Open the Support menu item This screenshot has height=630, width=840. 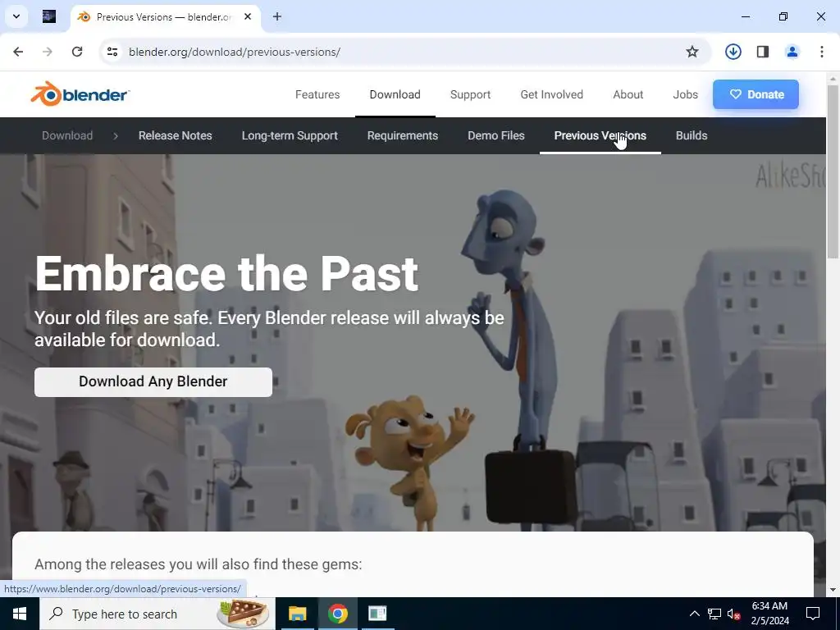tap(470, 94)
